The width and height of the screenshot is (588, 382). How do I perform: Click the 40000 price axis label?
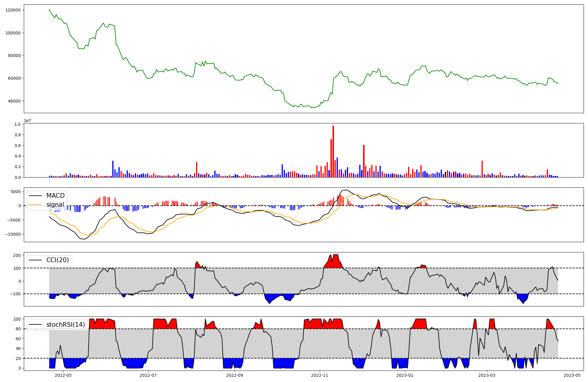click(14, 101)
